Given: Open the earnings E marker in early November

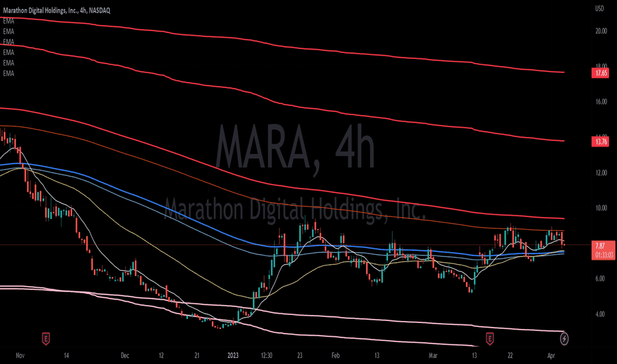Looking at the screenshot, I should pyautogui.click(x=46, y=338).
